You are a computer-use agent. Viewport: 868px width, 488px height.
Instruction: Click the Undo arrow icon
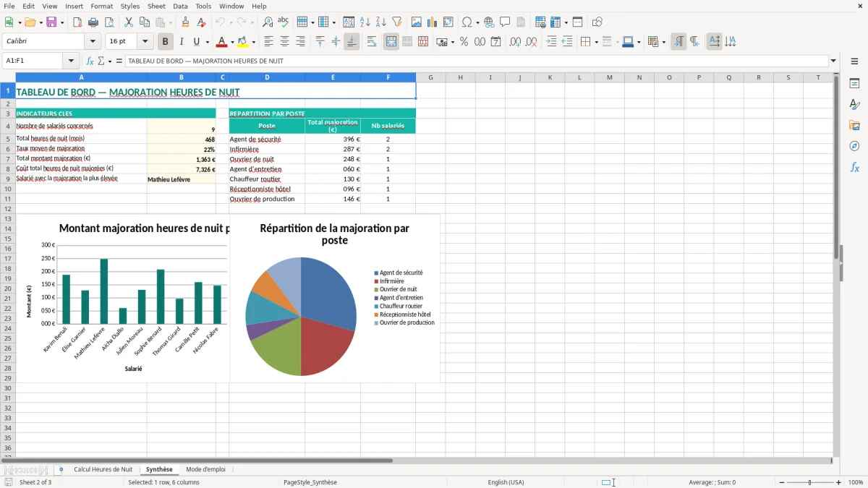(220, 22)
